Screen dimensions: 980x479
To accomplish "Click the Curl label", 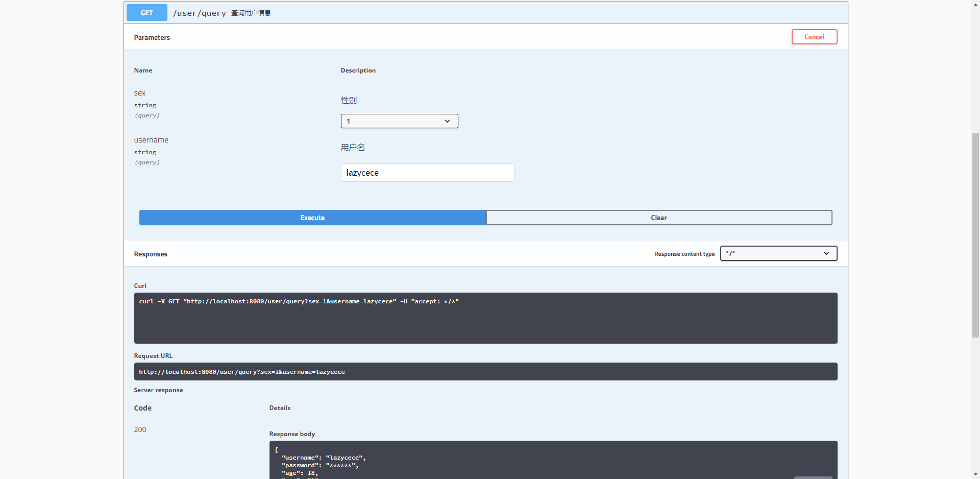I will [140, 286].
